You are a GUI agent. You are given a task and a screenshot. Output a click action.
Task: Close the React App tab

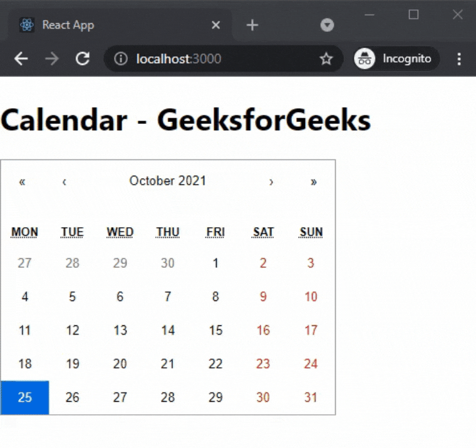coord(215,25)
